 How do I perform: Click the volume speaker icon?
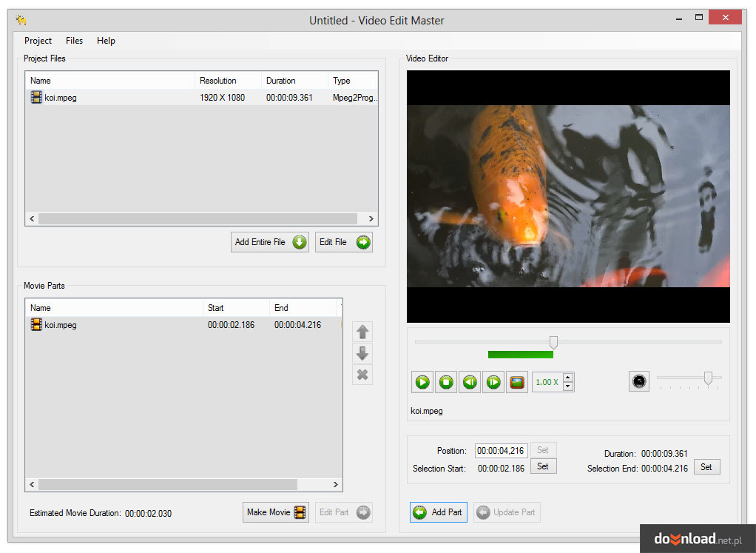(x=639, y=381)
